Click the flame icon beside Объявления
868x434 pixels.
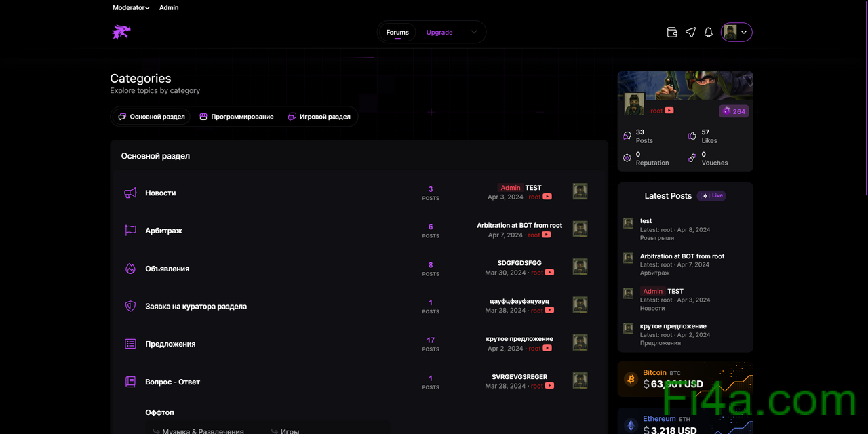pyautogui.click(x=130, y=269)
